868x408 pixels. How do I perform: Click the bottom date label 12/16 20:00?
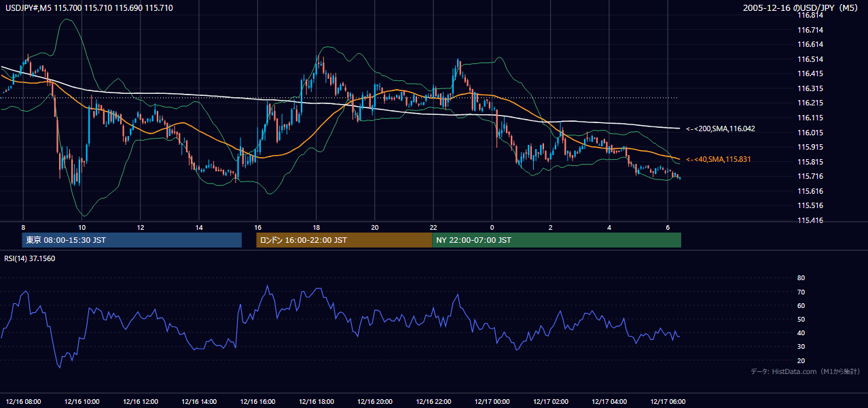coord(375,402)
